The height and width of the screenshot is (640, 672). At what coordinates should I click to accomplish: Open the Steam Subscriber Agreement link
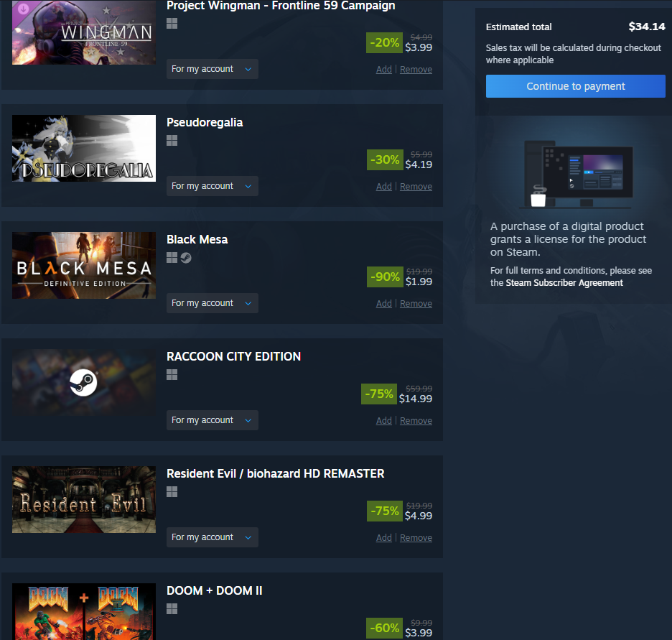(564, 283)
